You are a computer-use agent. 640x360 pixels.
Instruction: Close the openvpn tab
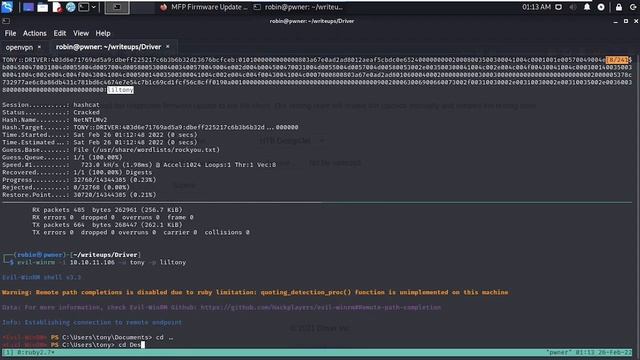[x=39, y=47]
